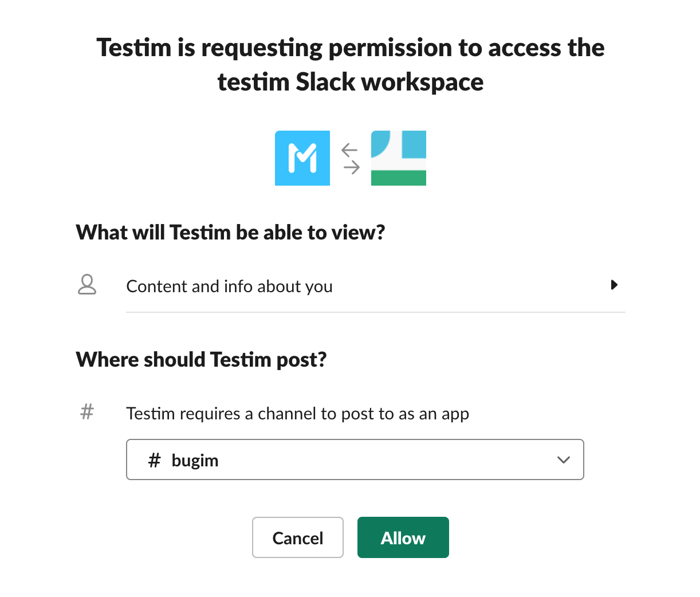Click the testim workspace logo icon
The height and width of the screenshot is (597, 700).
click(399, 158)
